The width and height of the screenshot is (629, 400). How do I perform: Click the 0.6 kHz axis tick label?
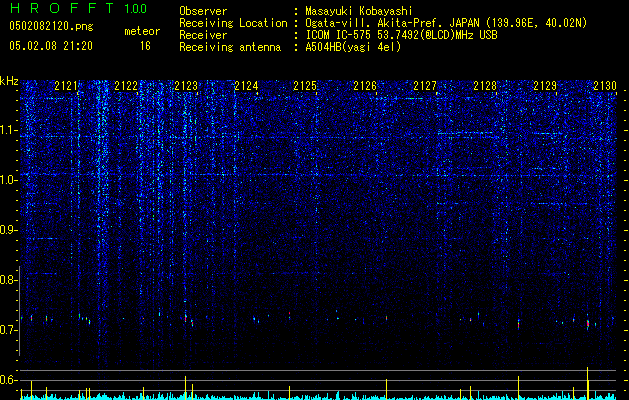tap(7, 380)
